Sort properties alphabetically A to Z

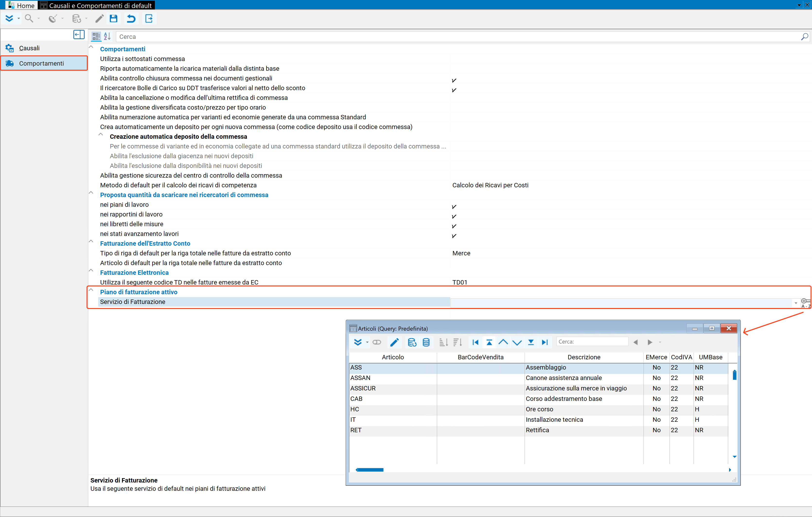[x=107, y=36]
